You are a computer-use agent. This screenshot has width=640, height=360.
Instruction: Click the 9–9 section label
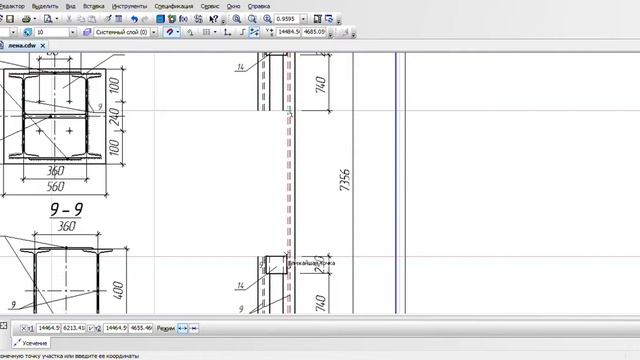click(x=66, y=209)
